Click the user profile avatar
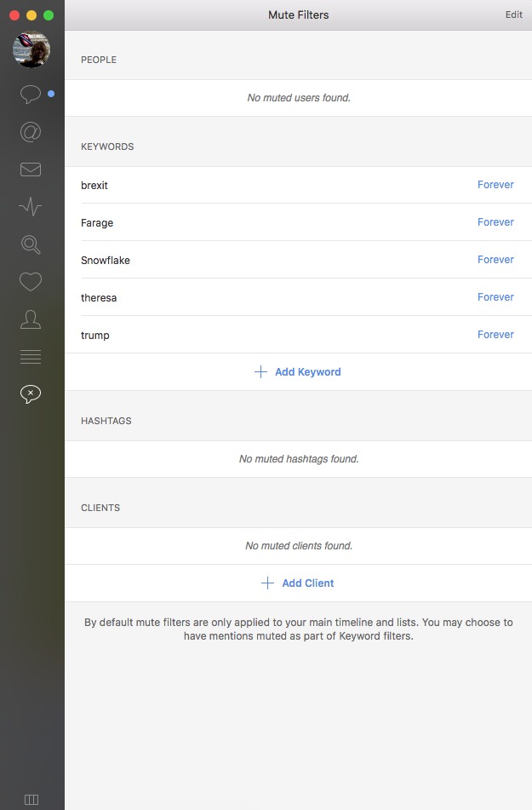 point(31,50)
